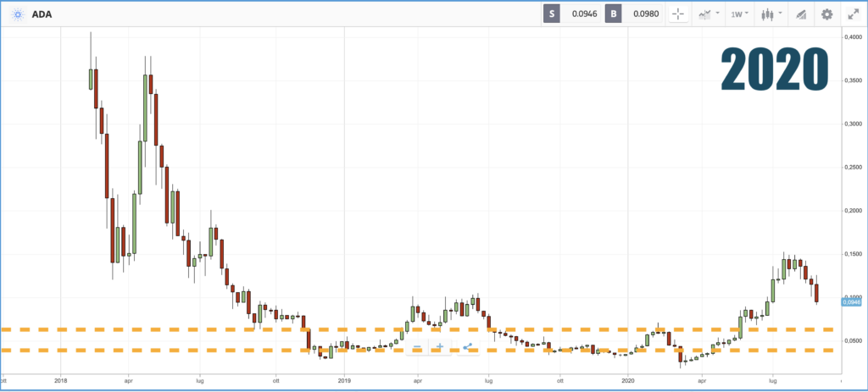The height and width of the screenshot is (392, 868).
Task: Zoom out with the minus button
Action: coord(417,347)
